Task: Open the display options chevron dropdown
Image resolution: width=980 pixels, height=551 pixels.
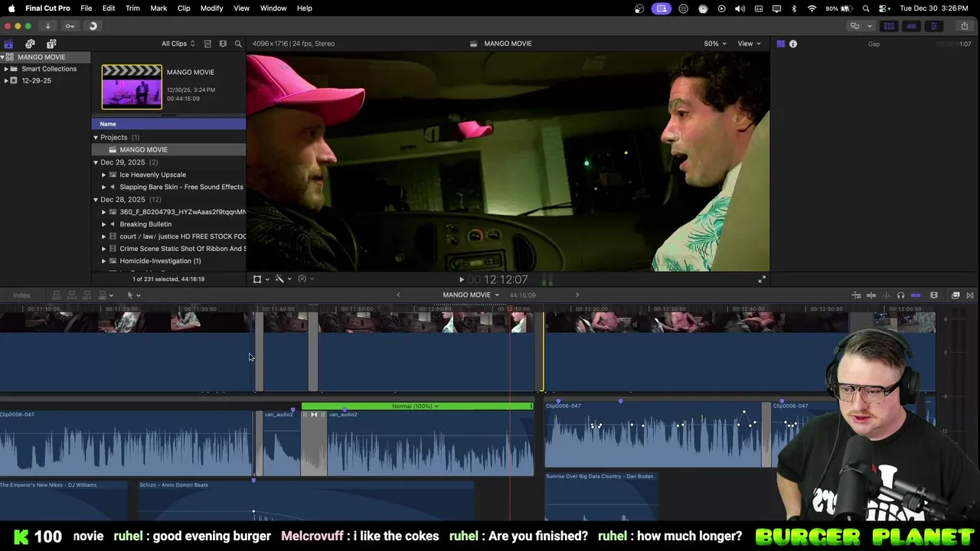Action: point(869,26)
